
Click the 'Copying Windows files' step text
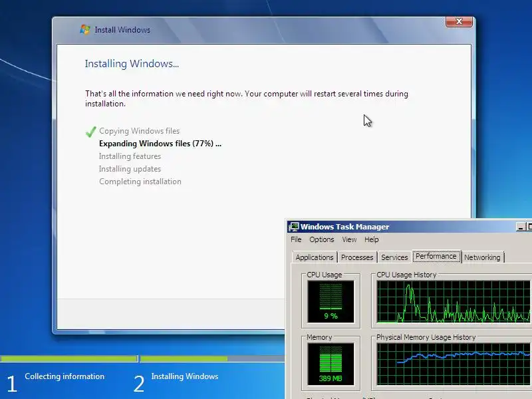coord(139,131)
